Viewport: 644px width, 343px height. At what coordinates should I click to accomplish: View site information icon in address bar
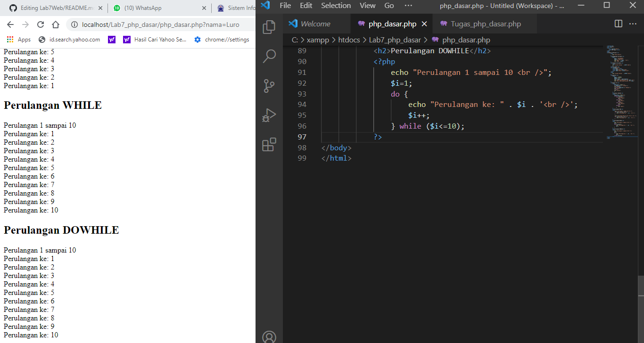point(74,24)
